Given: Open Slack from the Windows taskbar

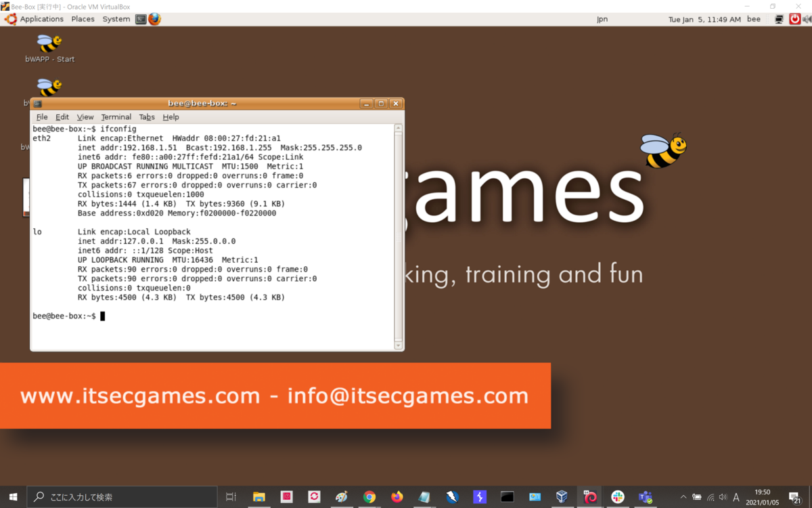Looking at the screenshot, I should point(617,496).
